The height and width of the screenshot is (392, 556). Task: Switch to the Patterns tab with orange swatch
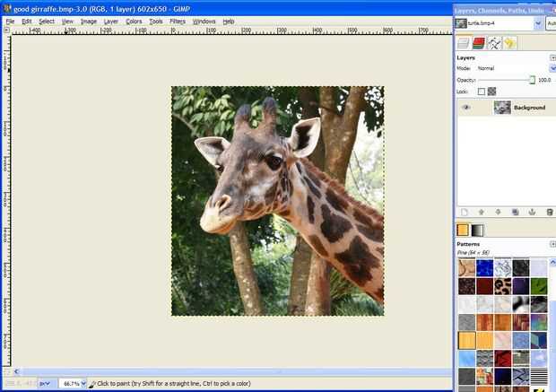pyautogui.click(x=463, y=230)
